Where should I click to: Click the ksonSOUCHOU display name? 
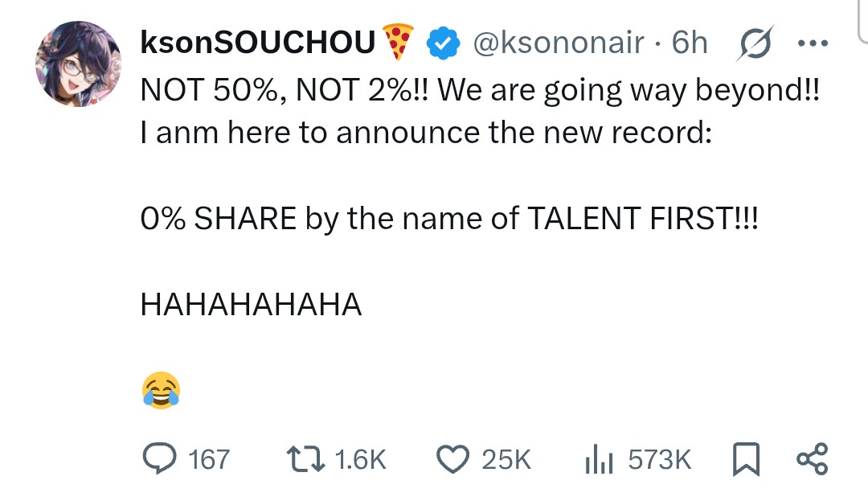(257, 43)
